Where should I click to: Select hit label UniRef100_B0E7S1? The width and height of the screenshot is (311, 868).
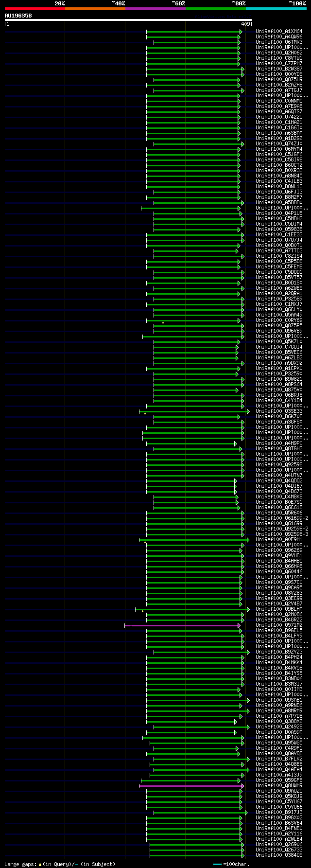pyautogui.click(x=279, y=502)
